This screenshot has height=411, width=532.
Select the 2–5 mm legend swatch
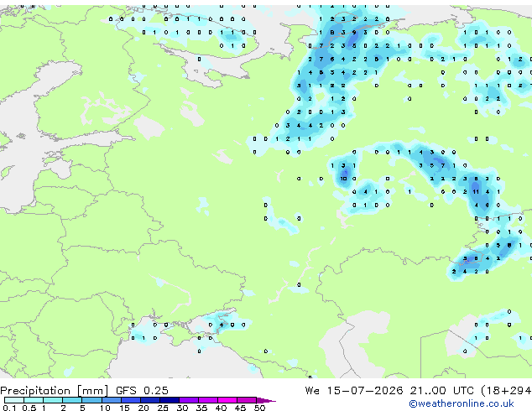coord(72,400)
